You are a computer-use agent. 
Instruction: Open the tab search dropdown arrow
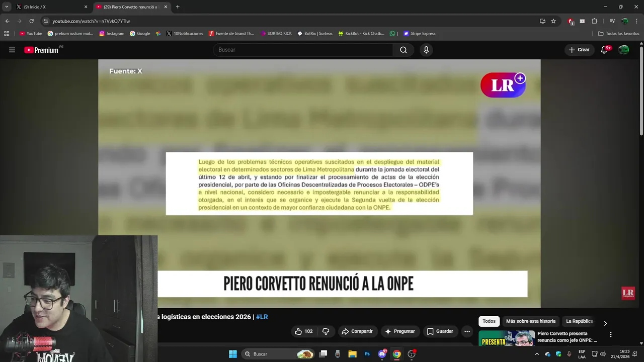pyautogui.click(x=7, y=7)
